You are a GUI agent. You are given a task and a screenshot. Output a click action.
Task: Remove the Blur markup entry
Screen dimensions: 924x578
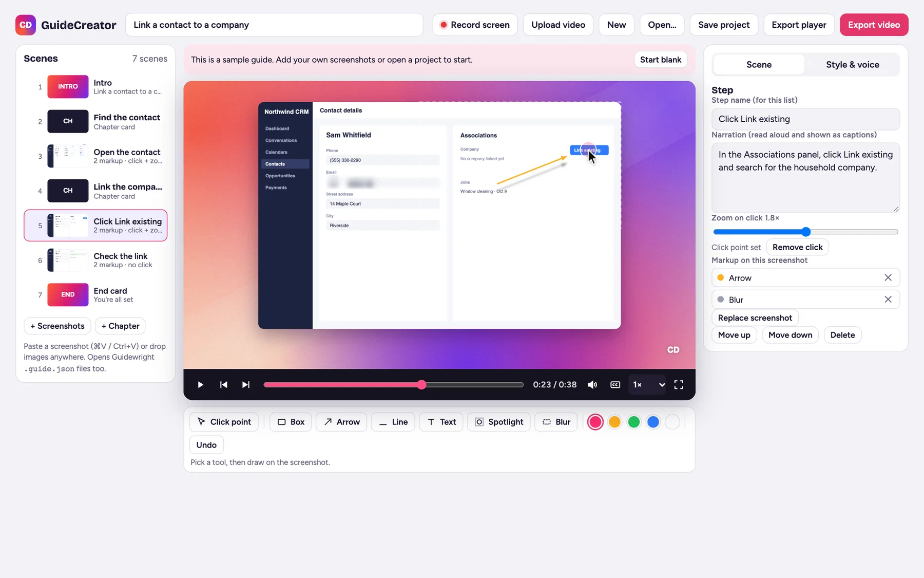pyautogui.click(x=888, y=300)
